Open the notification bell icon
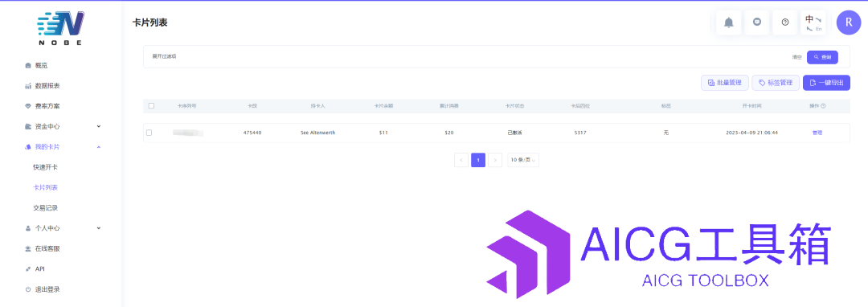Viewport: 868px width, 307px height. click(728, 23)
